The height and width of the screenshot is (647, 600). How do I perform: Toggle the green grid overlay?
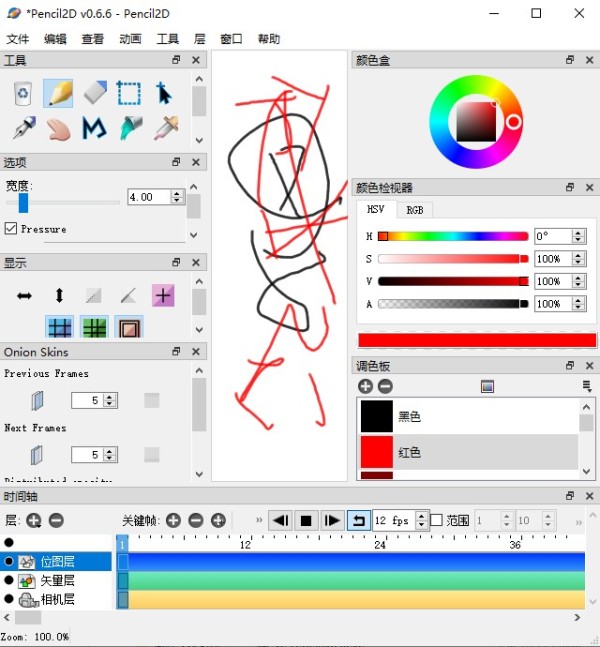[94, 327]
